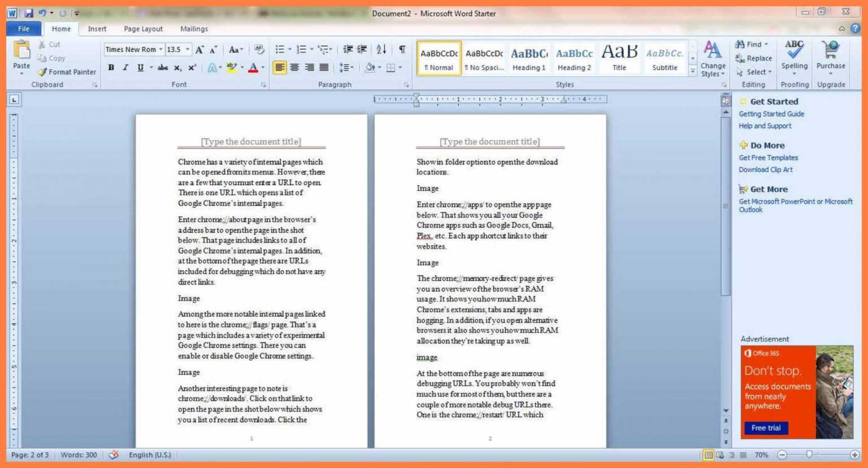Click the Sort icon in Paragraph group
Screen dimensions: 868x468
pos(381,50)
